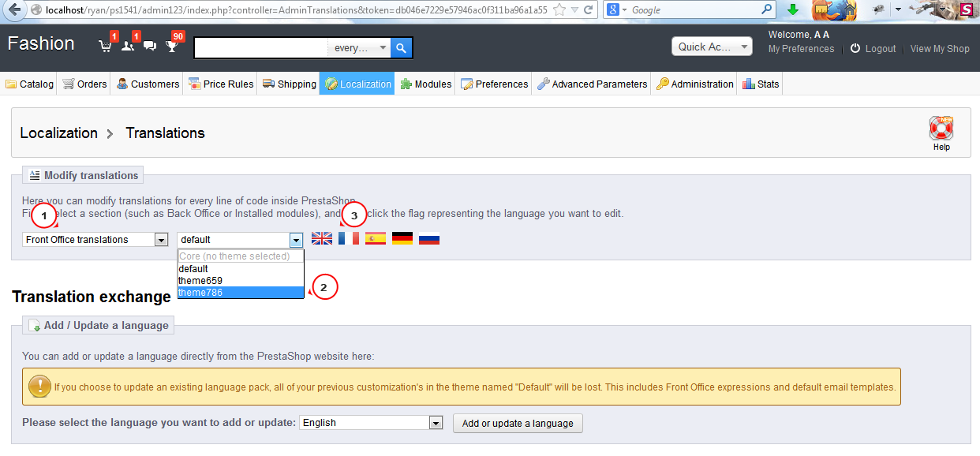Select 'theme659' in the theme list
The height and width of the screenshot is (456, 980).
tap(241, 281)
